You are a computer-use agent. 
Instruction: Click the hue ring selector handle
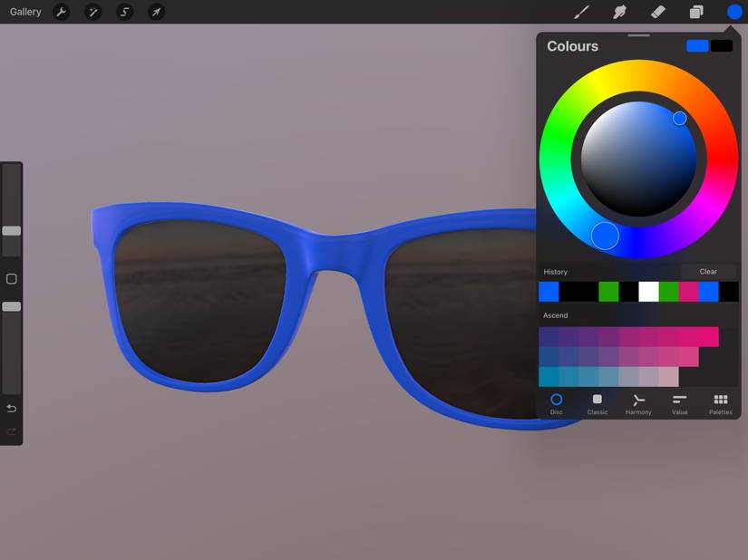605,236
